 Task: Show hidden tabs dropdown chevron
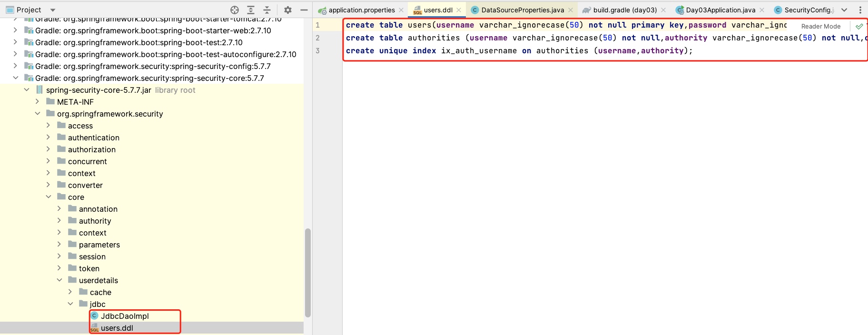[x=844, y=10]
